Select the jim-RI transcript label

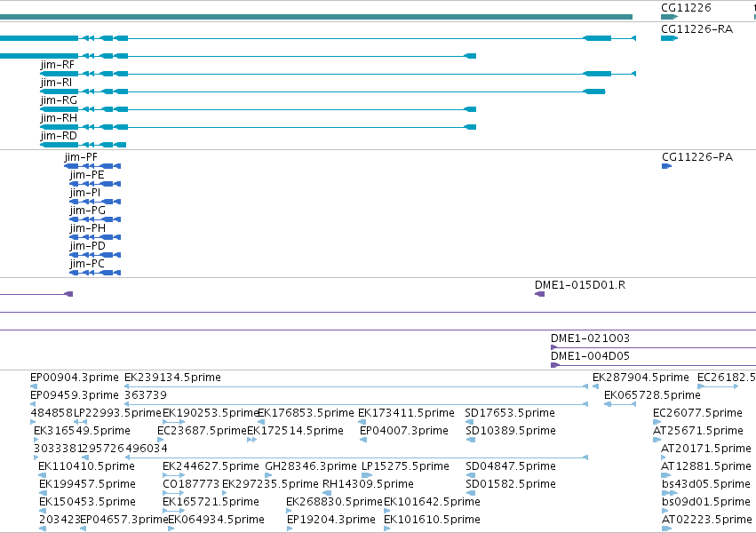(56, 83)
